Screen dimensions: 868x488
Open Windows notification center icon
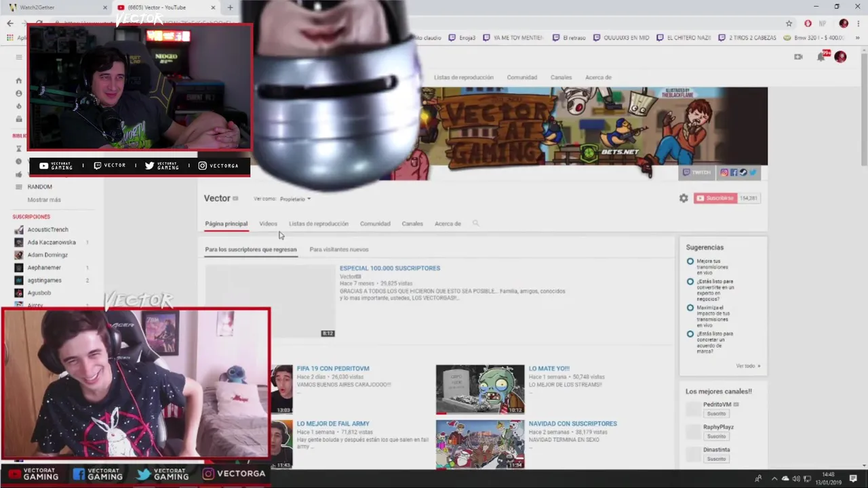click(x=853, y=479)
